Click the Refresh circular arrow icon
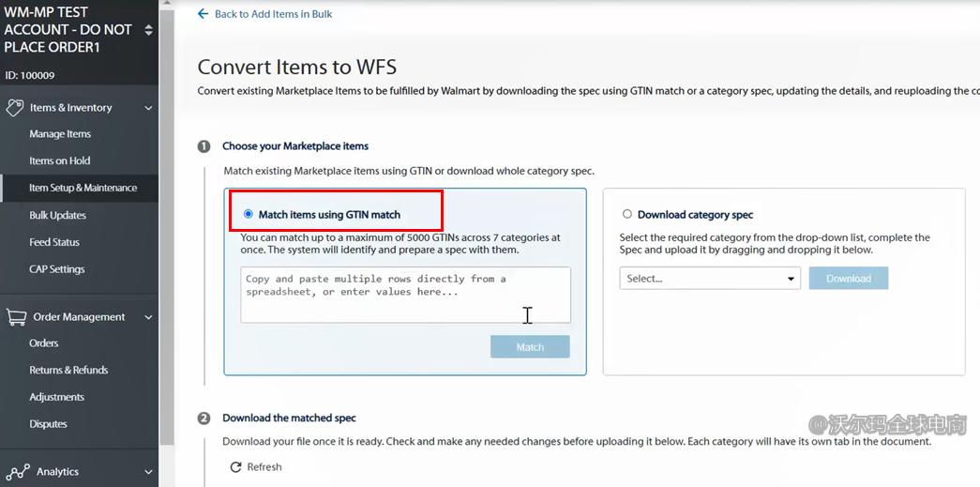980x487 pixels. (235, 467)
